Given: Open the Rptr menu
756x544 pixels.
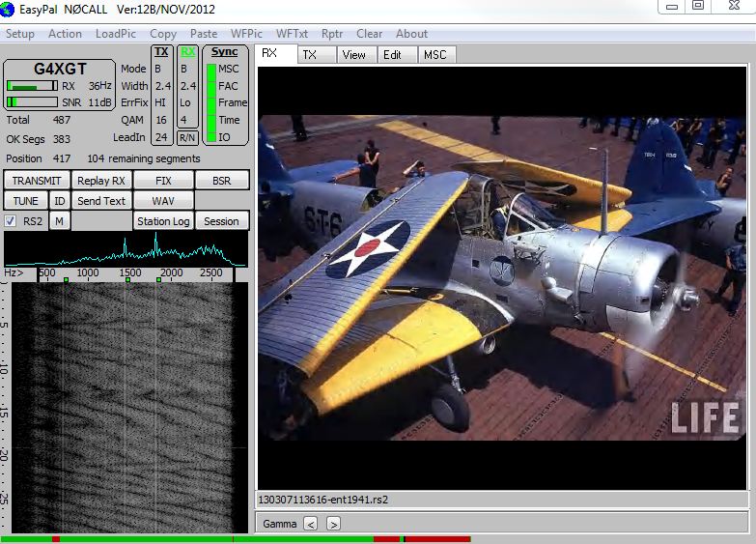Looking at the screenshot, I should [x=332, y=34].
